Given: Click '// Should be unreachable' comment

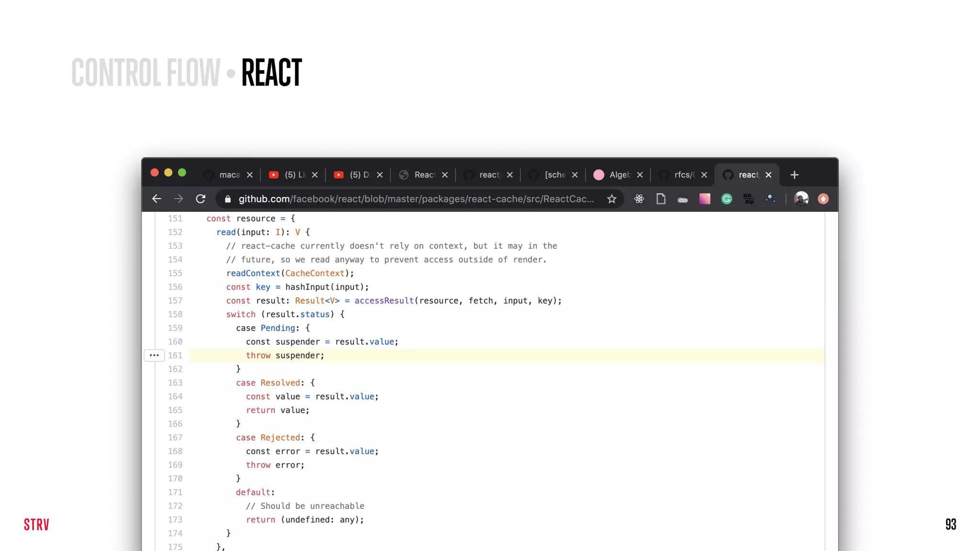Looking at the screenshot, I should (305, 506).
